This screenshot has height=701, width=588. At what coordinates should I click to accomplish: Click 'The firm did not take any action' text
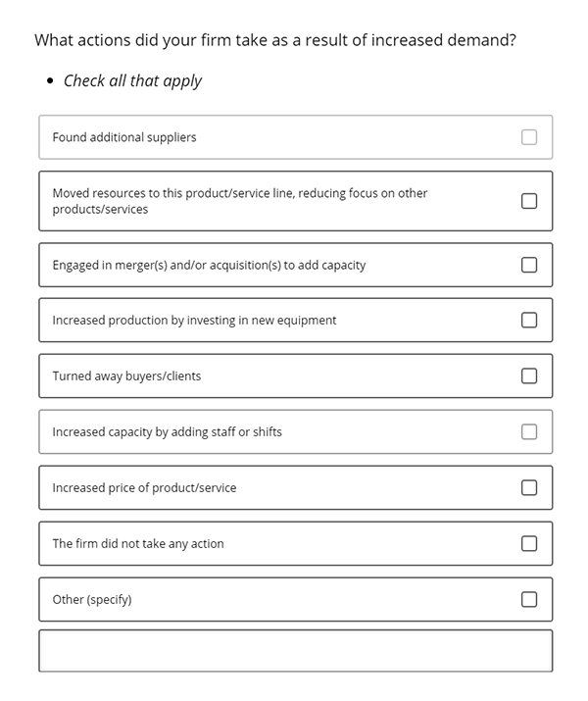tap(138, 543)
